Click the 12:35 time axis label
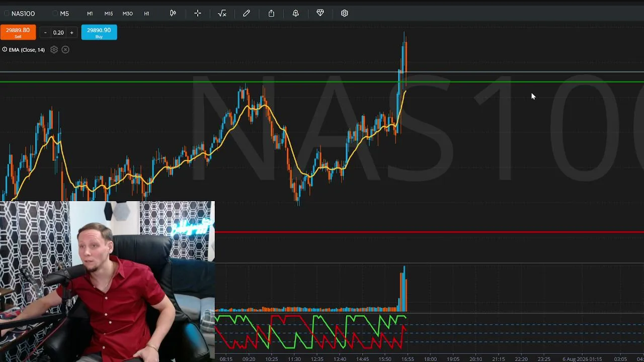 [x=317, y=359]
